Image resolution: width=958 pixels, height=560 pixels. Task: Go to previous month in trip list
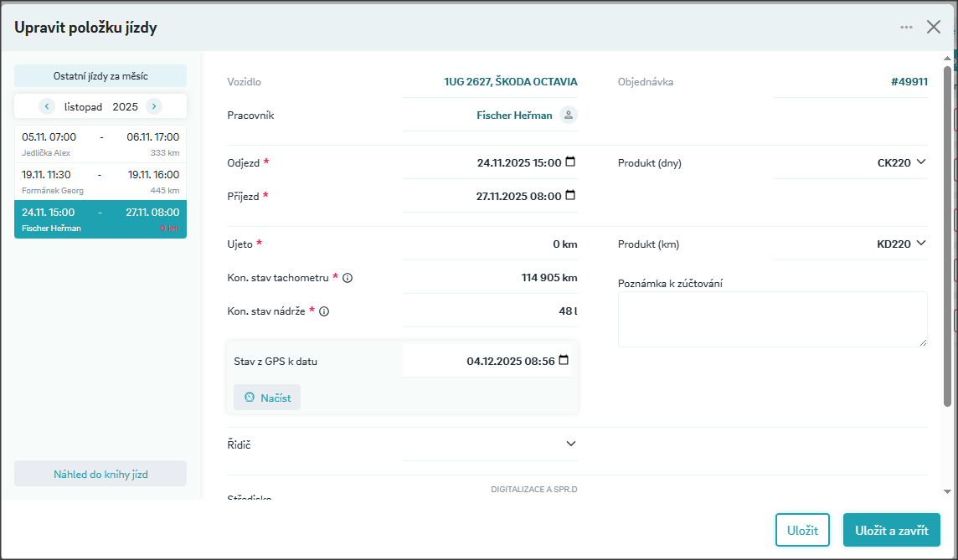tap(47, 106)
